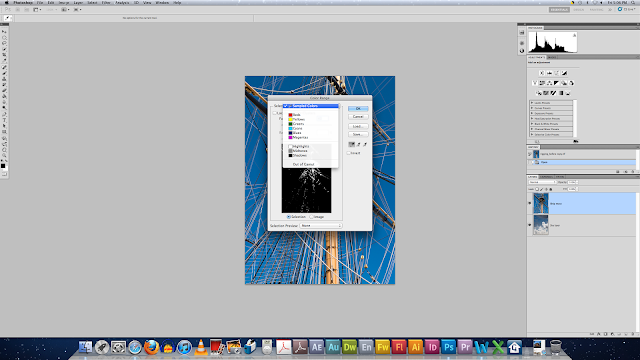Screen dimensions: 640x360
Task: Open Adobe Audition from the Dock
Action: point(333,347)
